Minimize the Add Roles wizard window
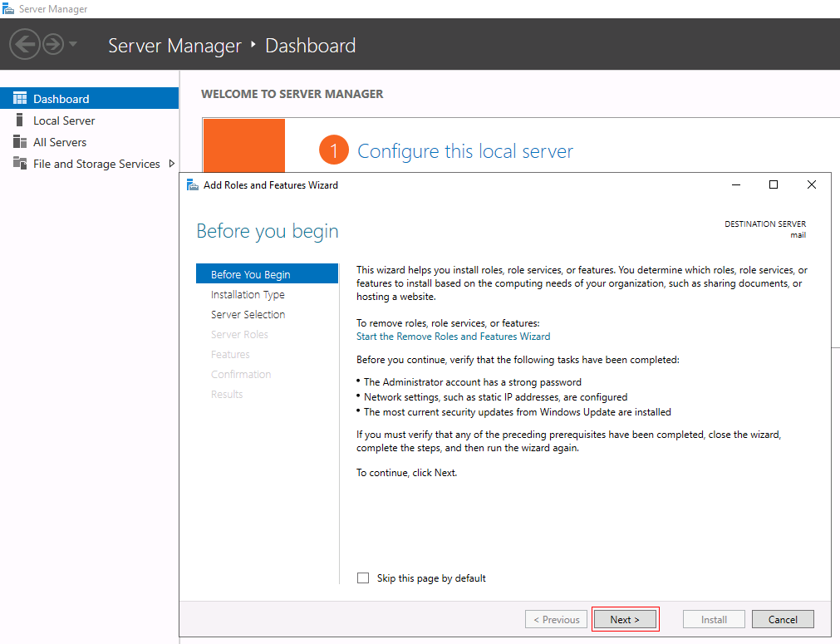This screenshot has width=840, height=644. (736, 184)
